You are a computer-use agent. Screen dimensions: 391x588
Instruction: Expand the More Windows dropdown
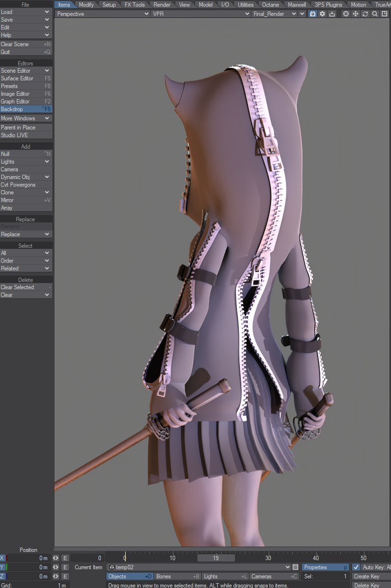(x=26, y=118)
